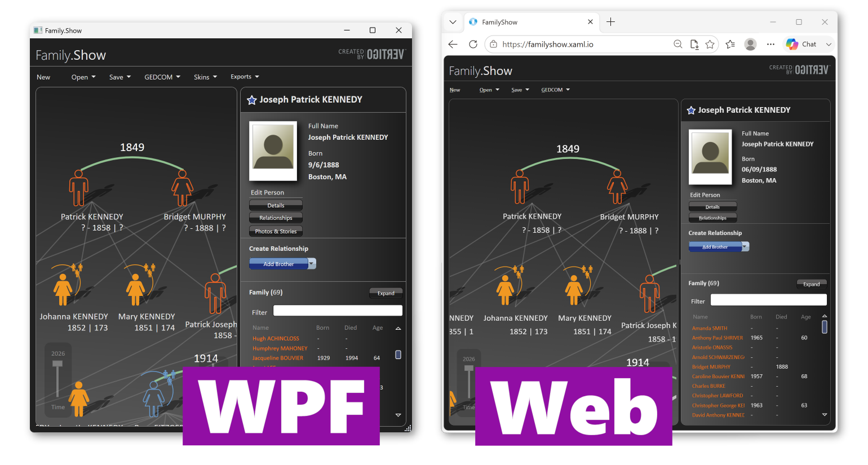Click Add Brother button in Web window
The width and height of the screenshot is (868, 465).
[715, 247]
